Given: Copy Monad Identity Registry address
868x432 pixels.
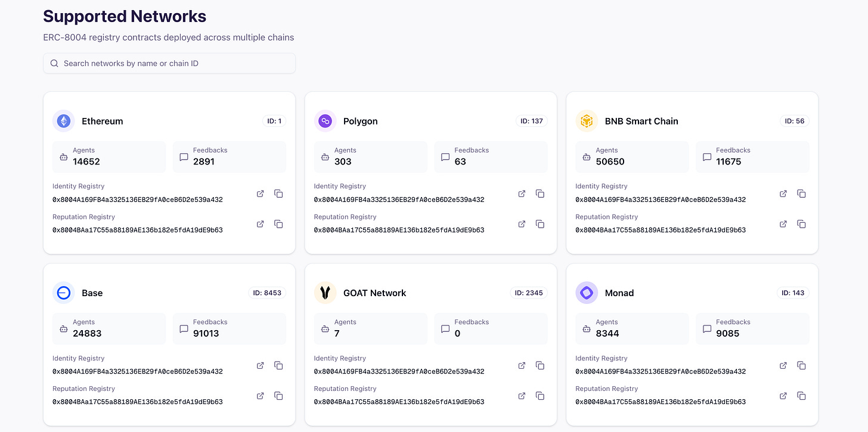Looking at the screenshot, I should pyautogui.click(x=802, y=365).
